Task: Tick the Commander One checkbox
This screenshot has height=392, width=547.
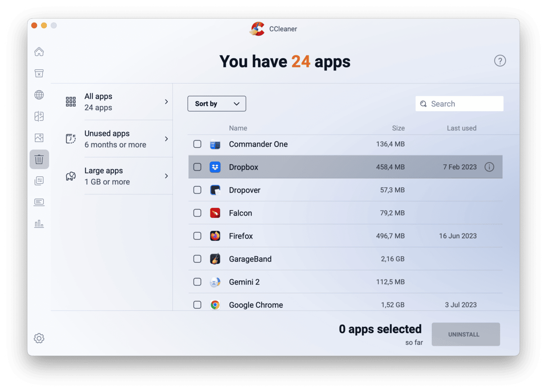Action: [197, 144]
